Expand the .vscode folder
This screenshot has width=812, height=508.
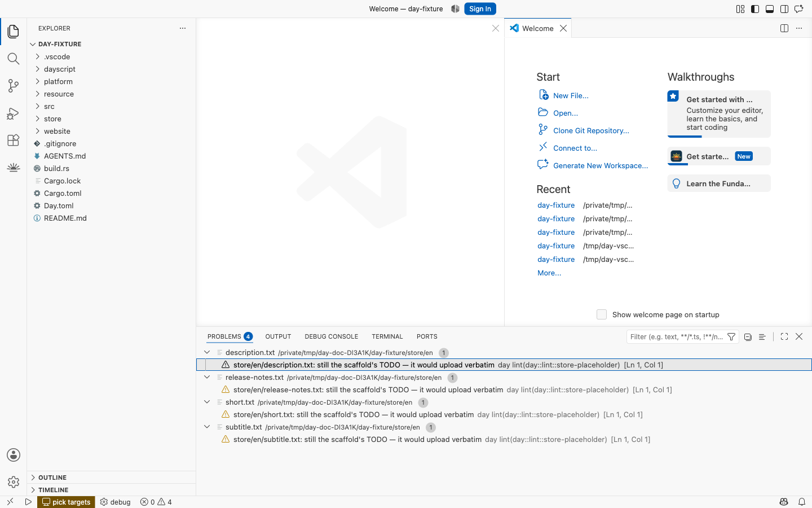tap(37, 56)
